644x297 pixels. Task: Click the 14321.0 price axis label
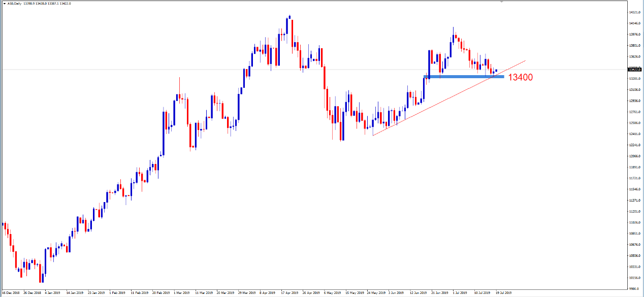(634, 12)
